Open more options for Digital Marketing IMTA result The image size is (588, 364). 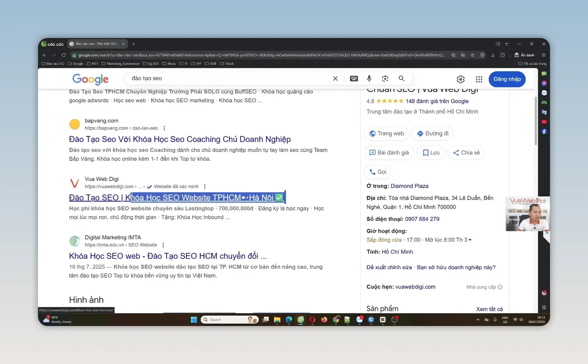(x=163, y=245)
